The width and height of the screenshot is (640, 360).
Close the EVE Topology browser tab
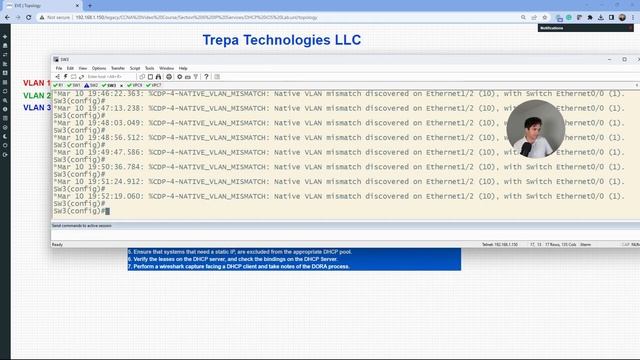coord(77,6)
